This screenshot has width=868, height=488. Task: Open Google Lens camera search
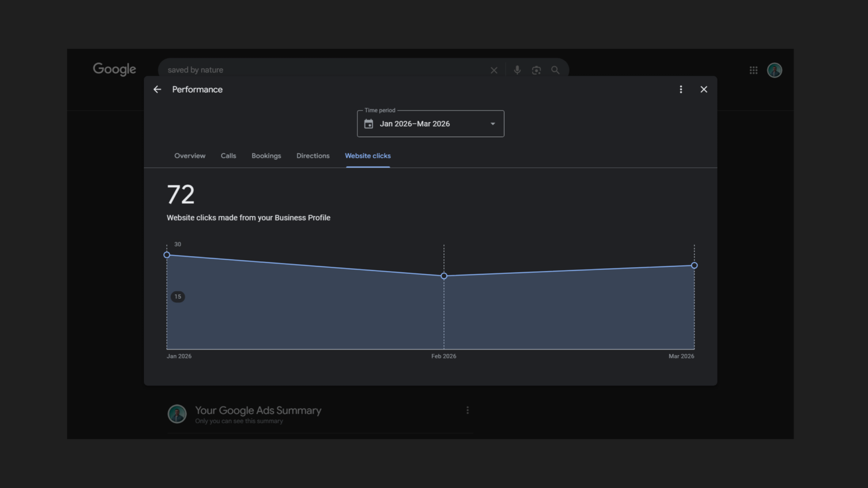536,70
